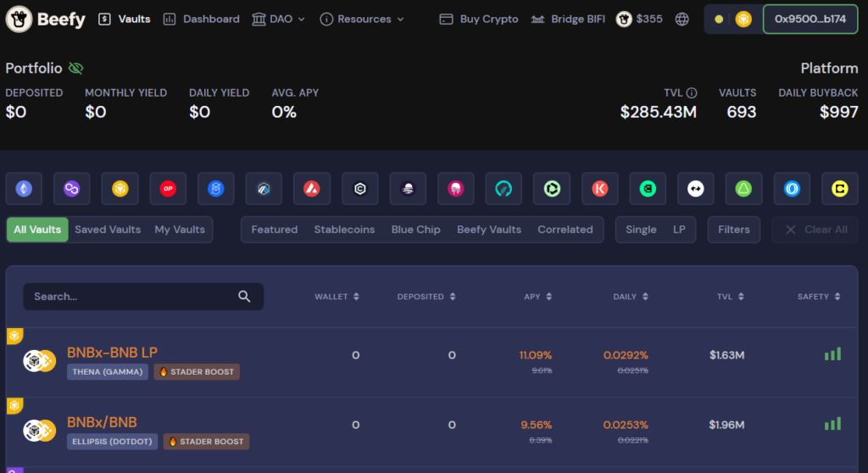Sort vaults by APY column
868x473 pixels.
[x=538, y=297]
